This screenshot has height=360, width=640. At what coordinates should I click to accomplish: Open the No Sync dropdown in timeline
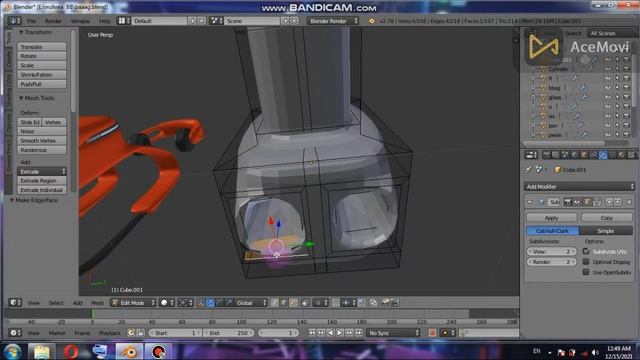point(393,333)
